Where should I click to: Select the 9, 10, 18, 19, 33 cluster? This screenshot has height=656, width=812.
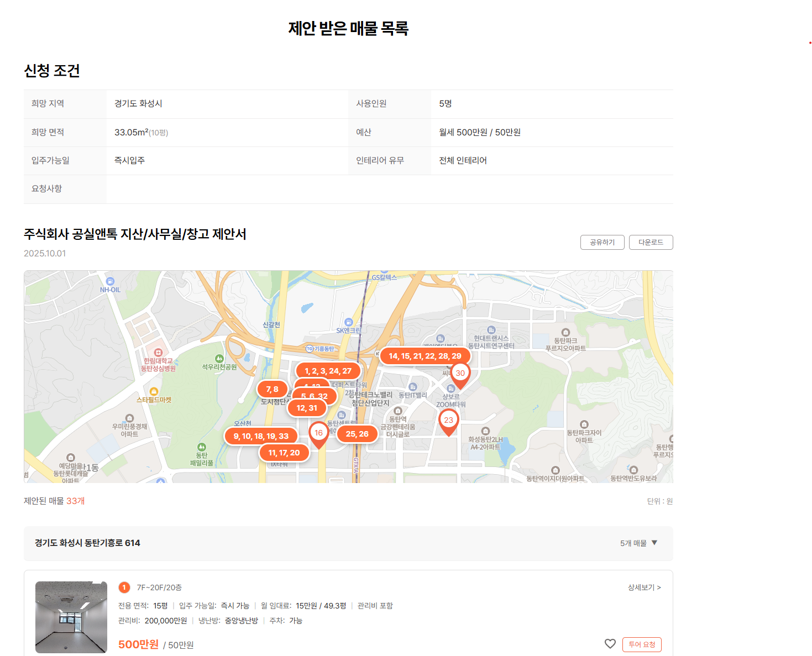[261, 437]
